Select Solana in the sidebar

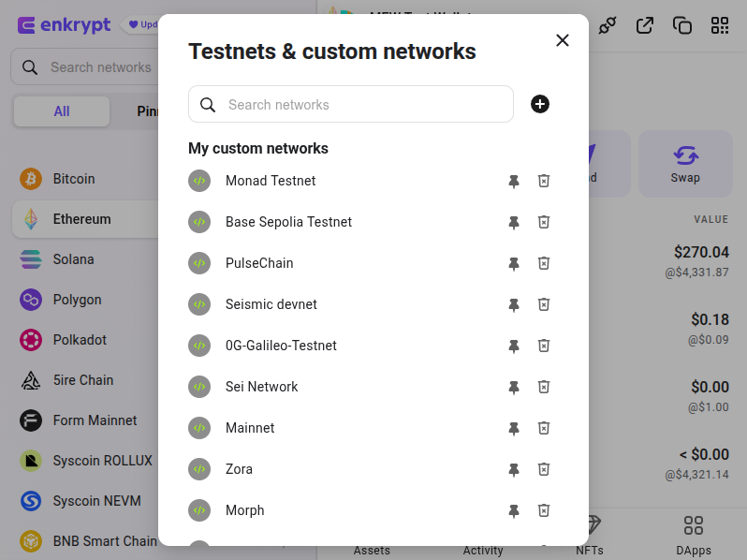click(x=86, y=259)
